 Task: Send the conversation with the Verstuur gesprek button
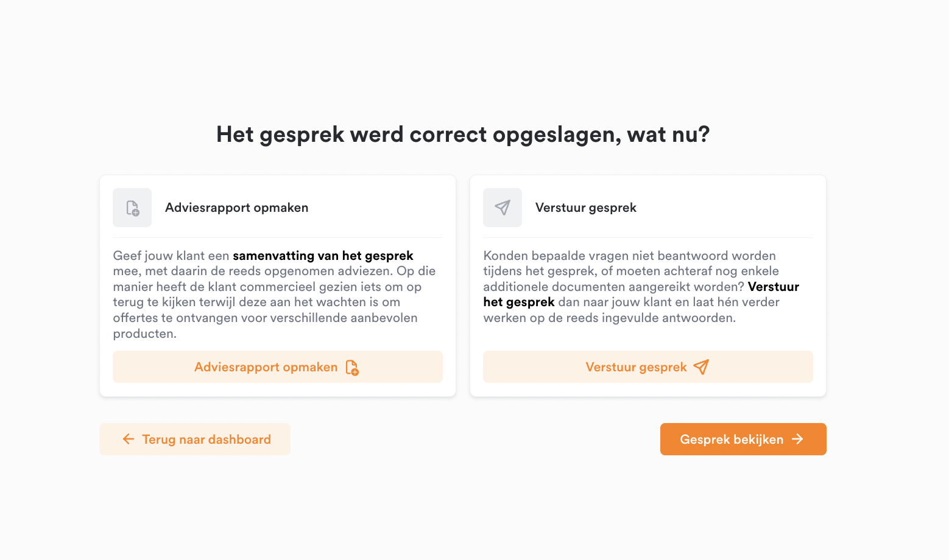(648, 366)
